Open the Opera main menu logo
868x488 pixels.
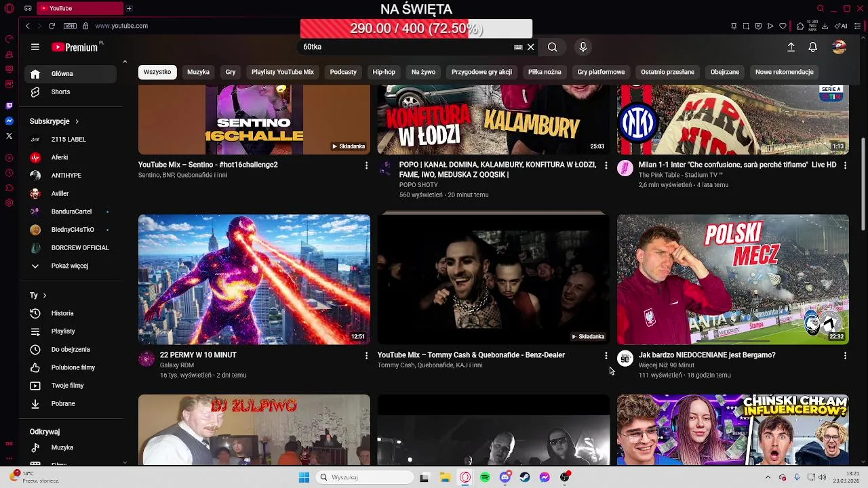[9, 8]
